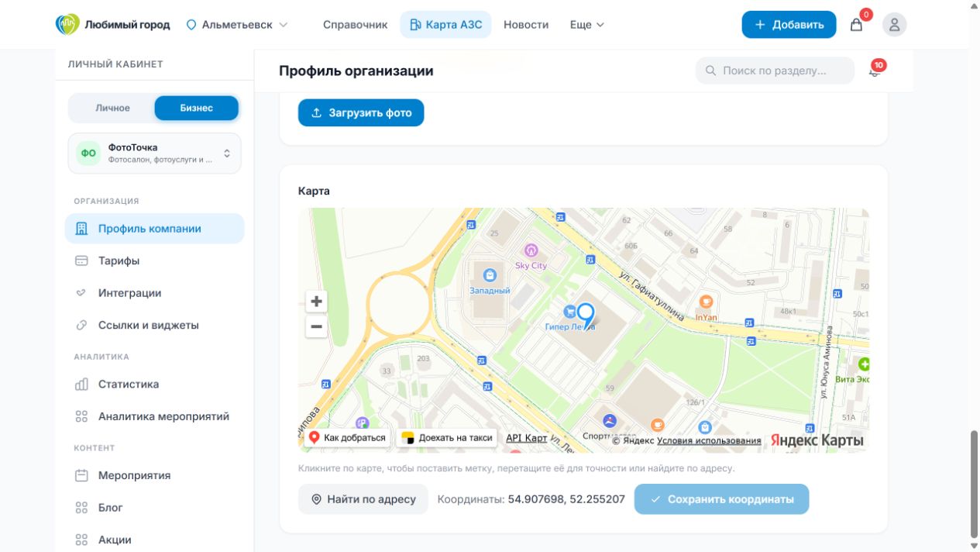980x552 pixels.
Task: Open the user profile avatar icon
Action: [894, 25]
